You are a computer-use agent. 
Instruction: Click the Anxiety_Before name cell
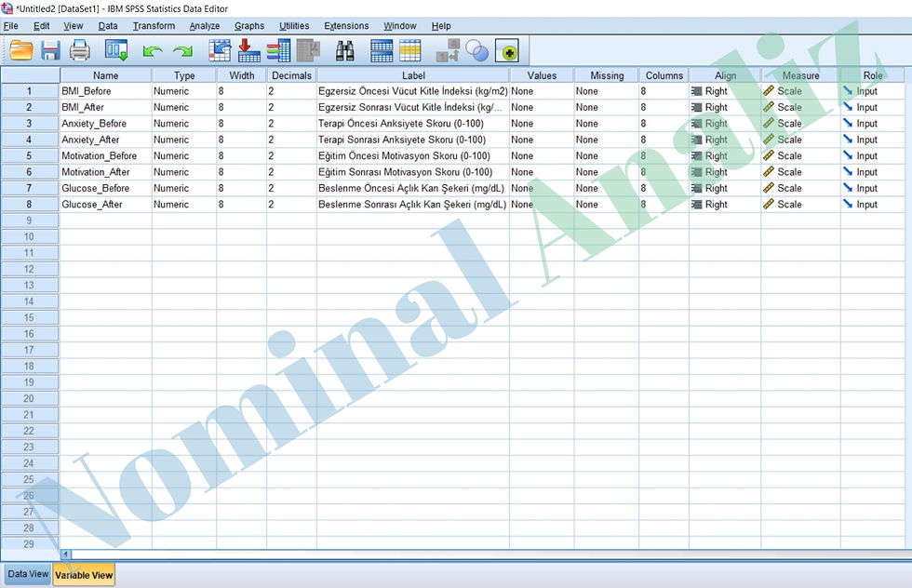tap(105, 124)
